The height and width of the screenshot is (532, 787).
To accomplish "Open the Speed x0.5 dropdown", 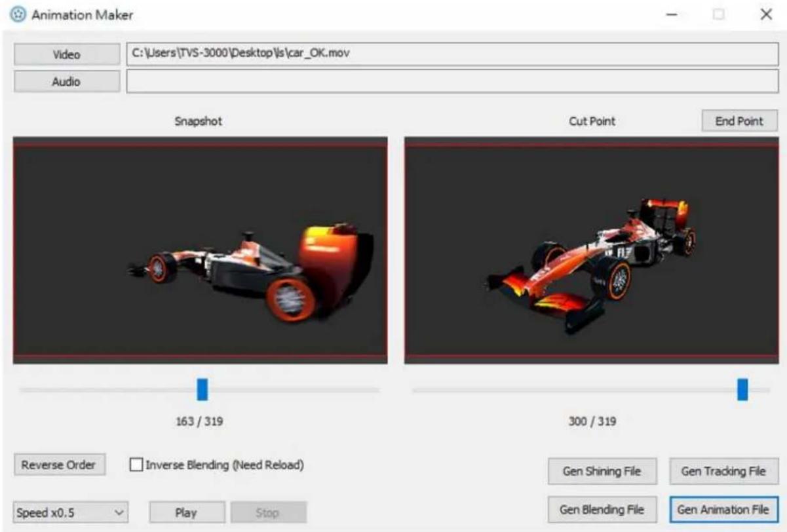I will [x=71, y=512].
